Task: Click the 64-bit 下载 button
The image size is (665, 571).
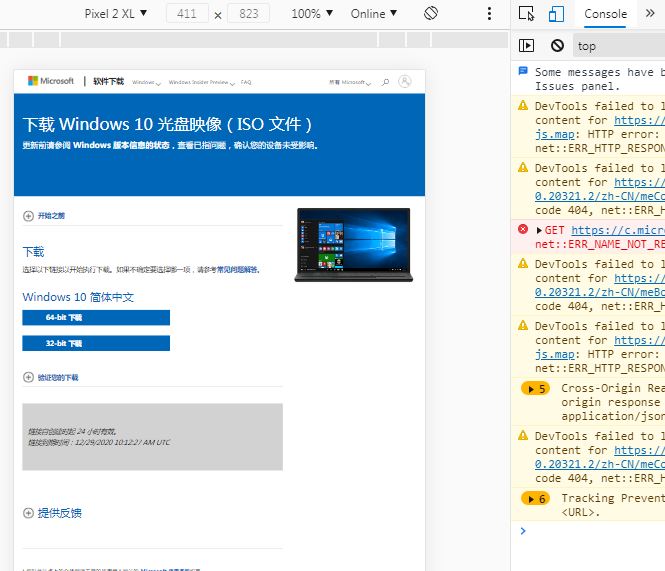Action: click(96, 318)
